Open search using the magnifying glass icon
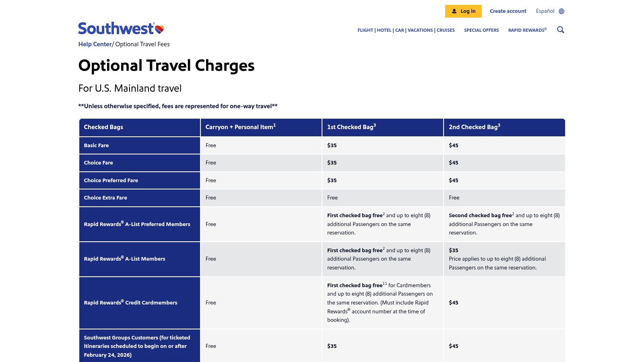The image size is (644, 362). click(x=560, y=30)
